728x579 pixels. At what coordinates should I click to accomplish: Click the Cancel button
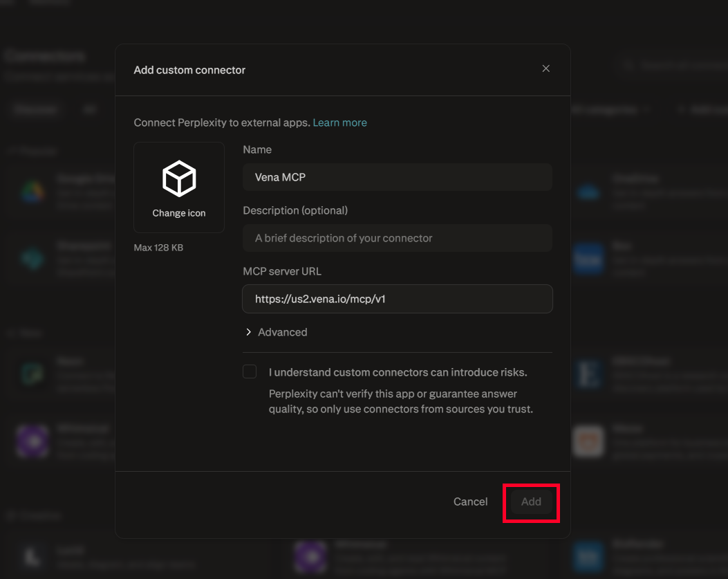click(x=470, y=502)
